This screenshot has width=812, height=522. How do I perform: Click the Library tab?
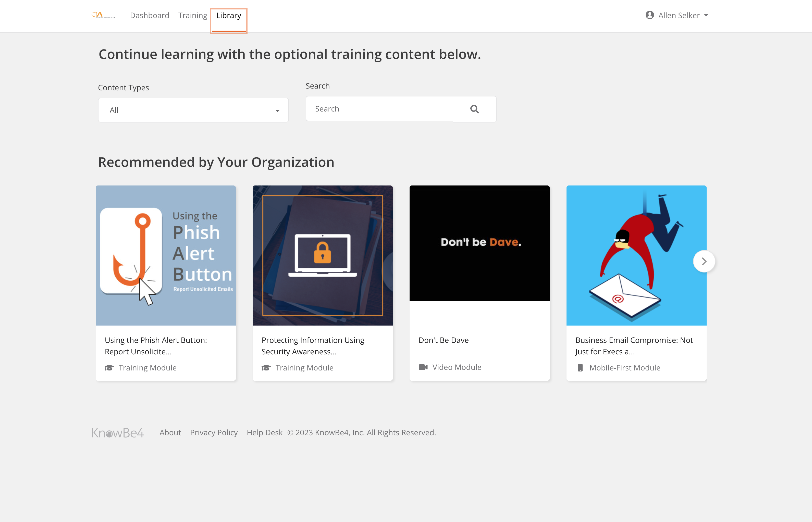228,15
